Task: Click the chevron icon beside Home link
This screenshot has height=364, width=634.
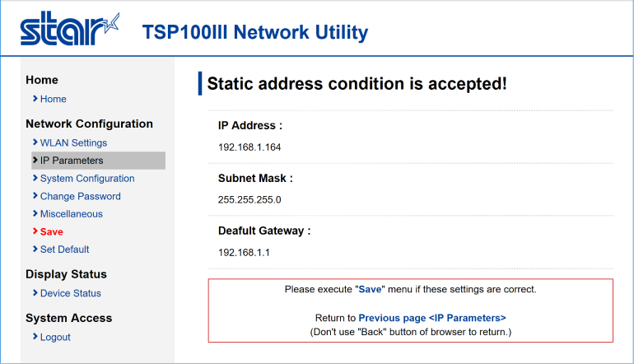Action: click(x=35, y=99)
